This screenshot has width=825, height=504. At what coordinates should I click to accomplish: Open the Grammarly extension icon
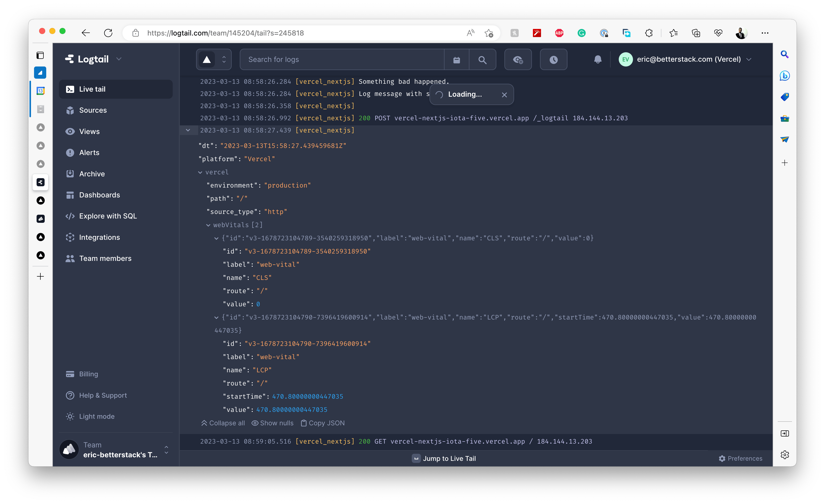coord(582,33)
